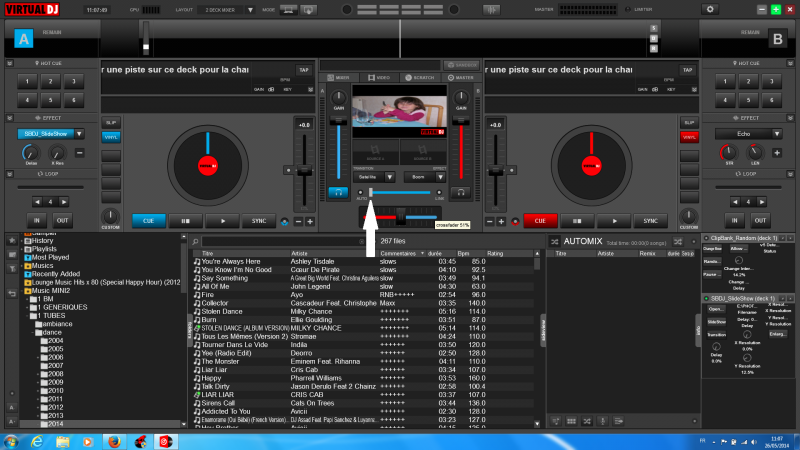Switch to the VIDEO mixer tab
800x450 pixels.
pos(381,77)
